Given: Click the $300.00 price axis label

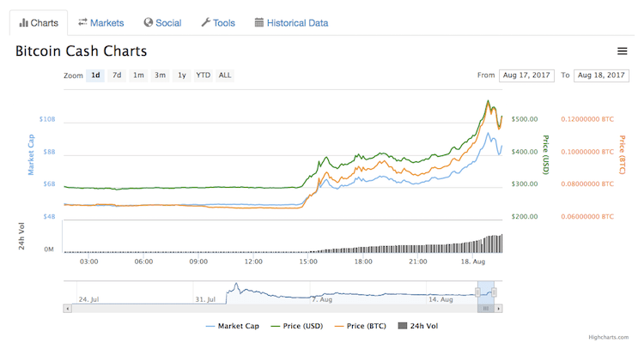Looking at the screenshot, I should [x=525, y=184].
